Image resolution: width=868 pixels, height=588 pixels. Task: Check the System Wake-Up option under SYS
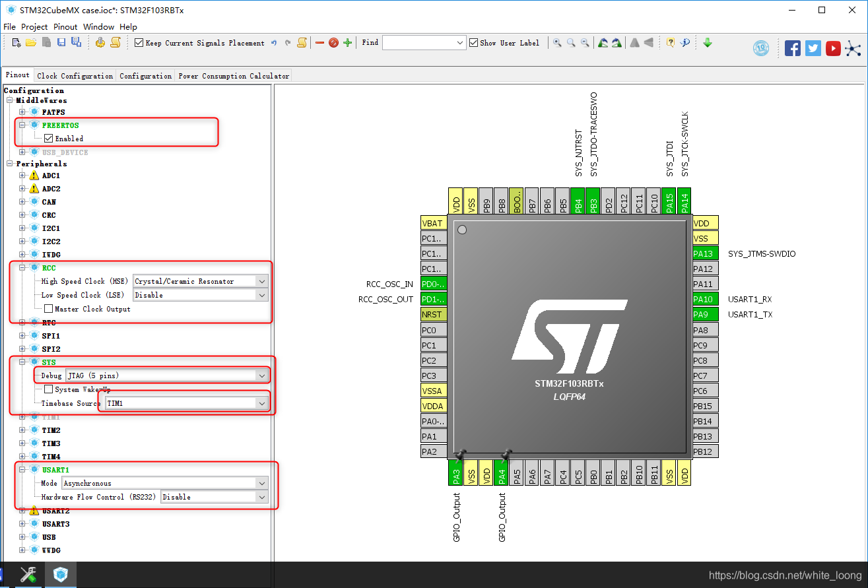click(x=49, y=389)
